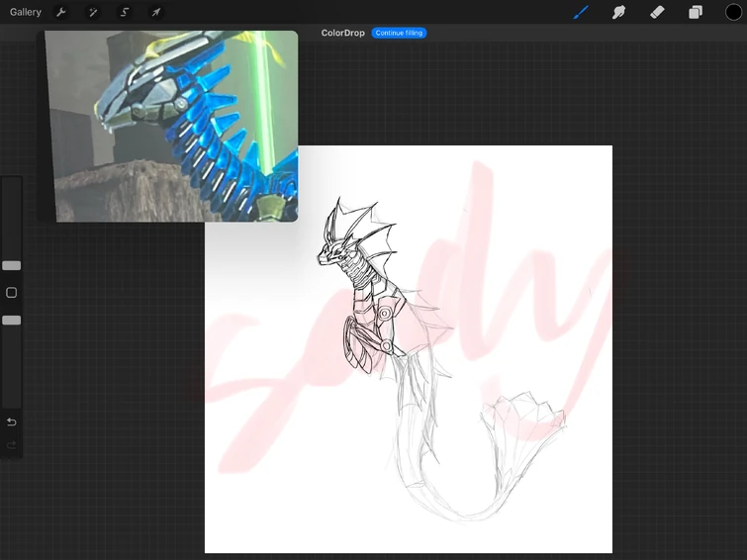
Task: Toggle the square Modify button in sidebar
Action: click(x=12, y=293)
